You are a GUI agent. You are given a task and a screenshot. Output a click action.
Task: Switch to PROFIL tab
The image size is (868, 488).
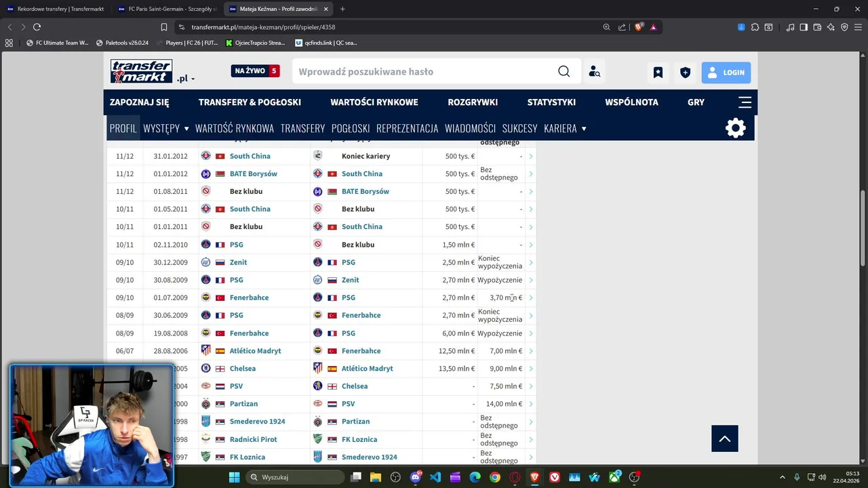point(123,128)
